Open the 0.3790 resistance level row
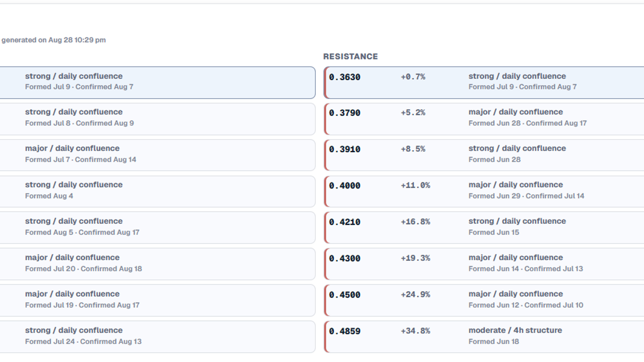Screen dimensions: 644x362 484,119
